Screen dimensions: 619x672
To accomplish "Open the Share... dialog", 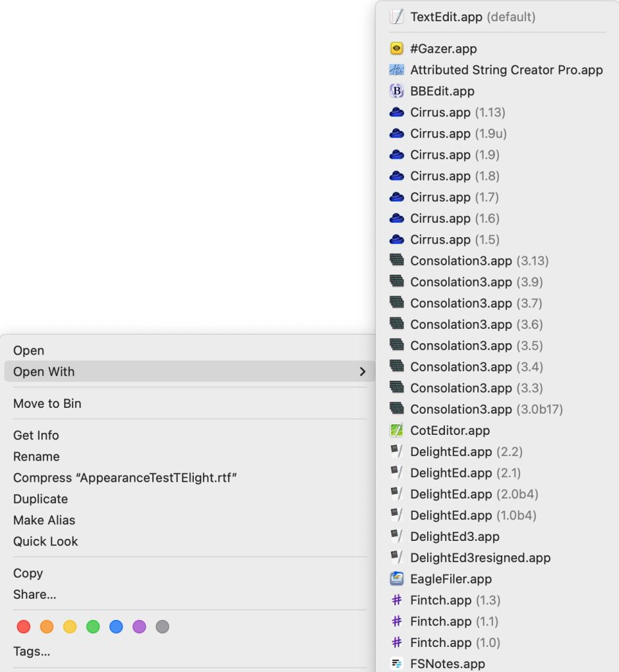I will (x=35, y=594).
